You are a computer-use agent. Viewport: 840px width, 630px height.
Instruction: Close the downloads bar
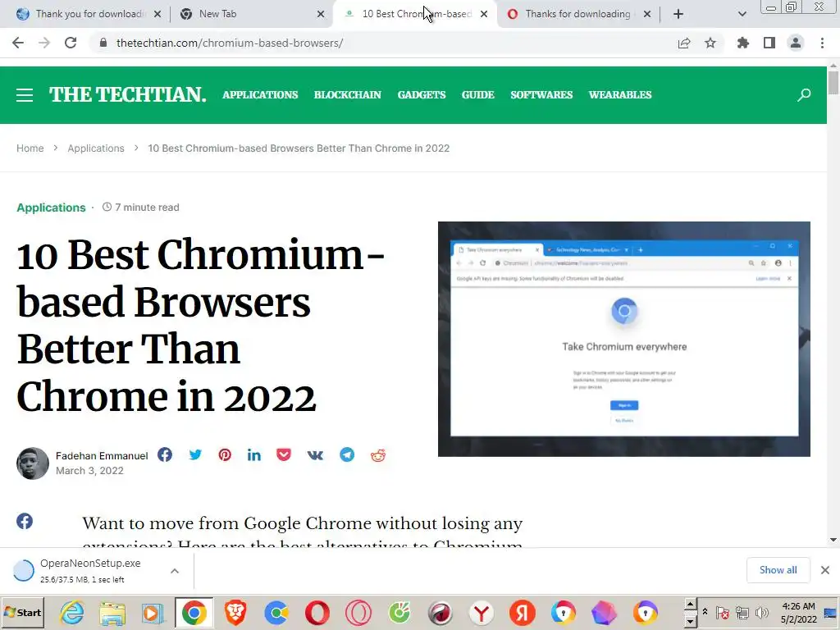point(825,570)
